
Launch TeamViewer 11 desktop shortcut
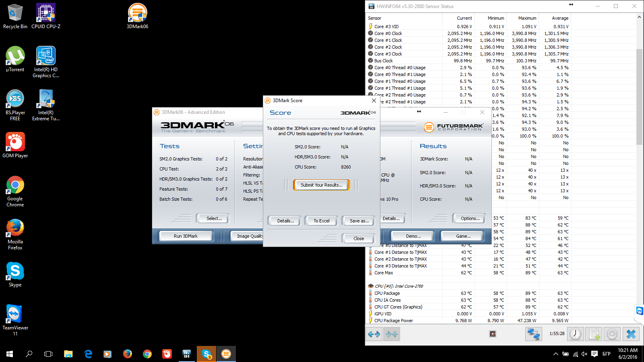(x=15, y=320)
